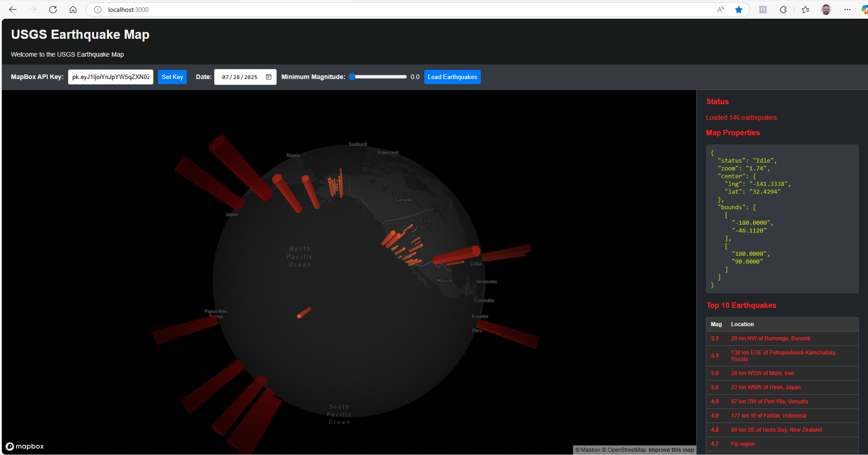This screenshot has height=455, width=868.
Task: Adjust the Minimum Magnitude slider
Action: pyautogui.click(x=378, y=77)
